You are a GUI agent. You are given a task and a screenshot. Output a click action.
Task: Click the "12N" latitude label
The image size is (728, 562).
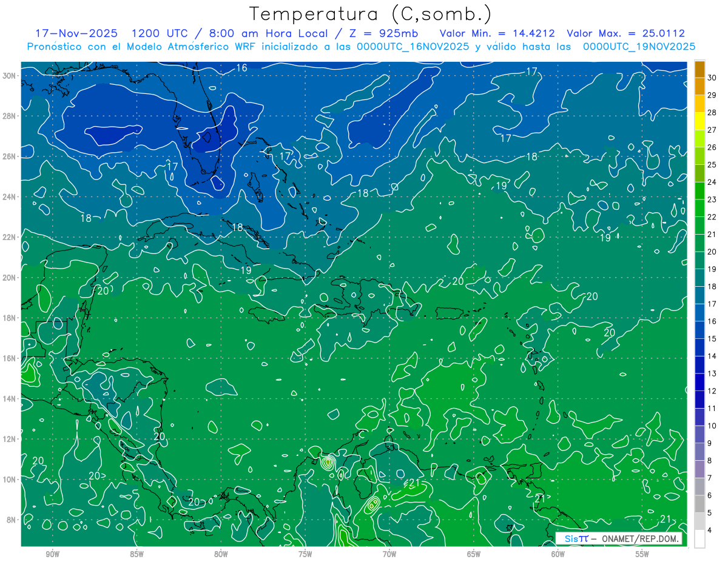(10, 439)
